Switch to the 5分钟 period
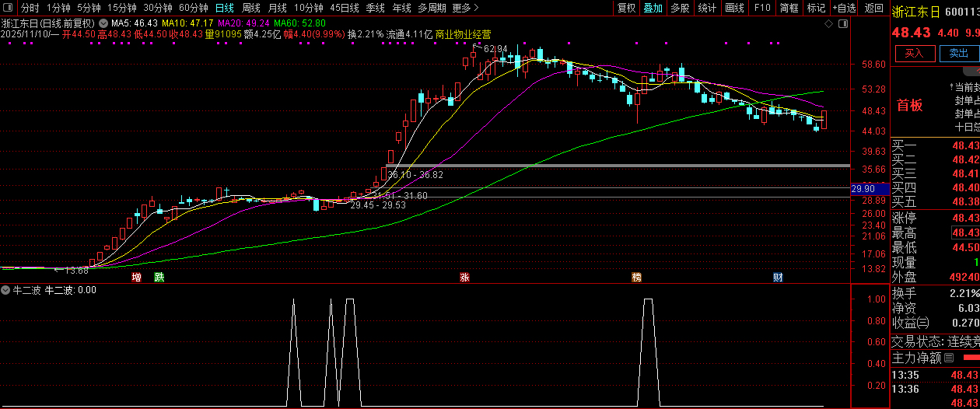 coord(89,8)
